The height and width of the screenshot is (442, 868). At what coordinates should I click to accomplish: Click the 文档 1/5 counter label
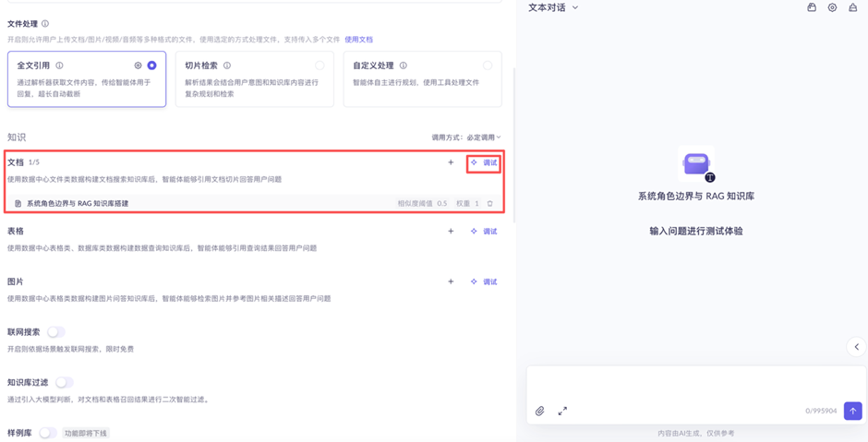tap(34, 162)
